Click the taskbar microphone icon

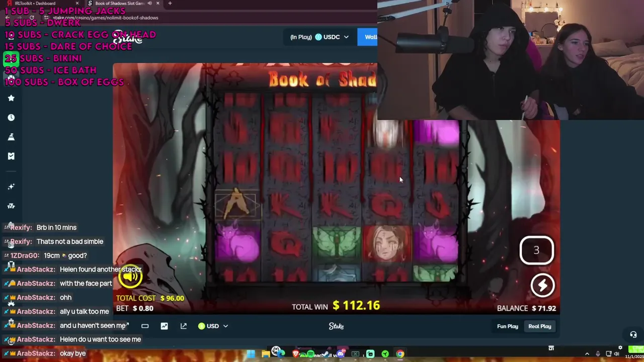pyautogui.click(x=598, y=354)
